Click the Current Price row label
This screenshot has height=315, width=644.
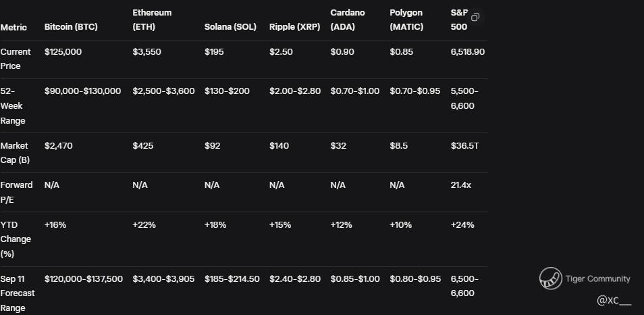(16, 59)
